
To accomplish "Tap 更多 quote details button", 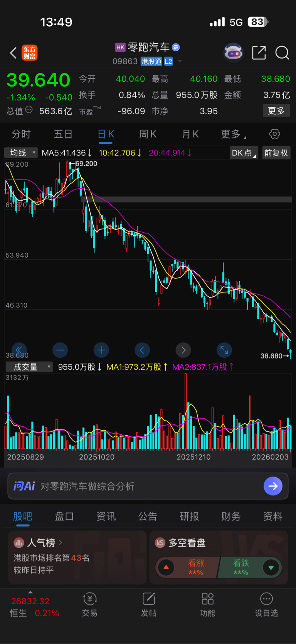I will point(276,111).
